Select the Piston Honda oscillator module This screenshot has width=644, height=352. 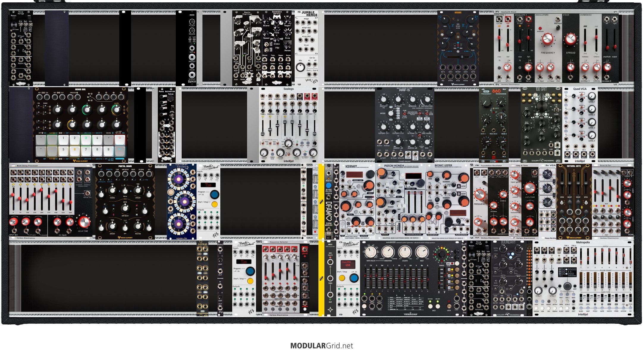coord(400,201)
